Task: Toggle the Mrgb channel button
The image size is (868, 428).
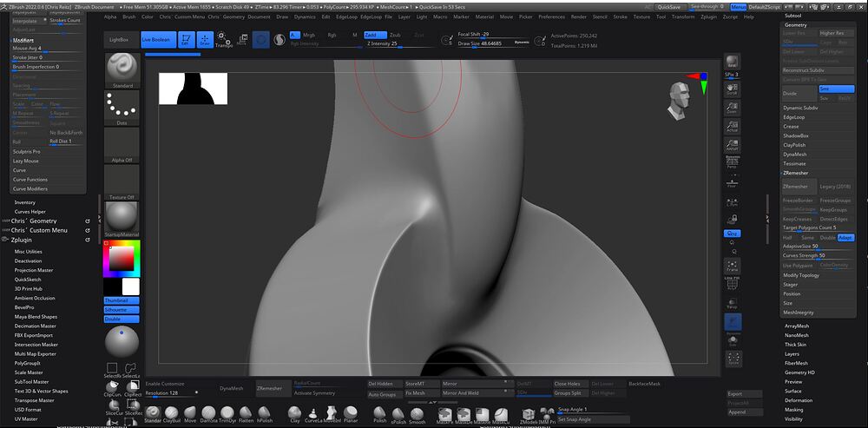Action: [308, 35]
